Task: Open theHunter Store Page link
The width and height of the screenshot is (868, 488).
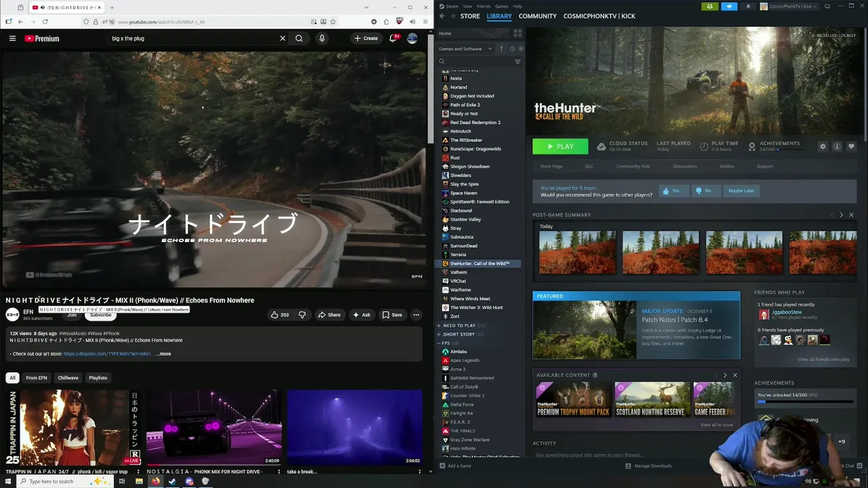Action: click(x=551, y=166)
